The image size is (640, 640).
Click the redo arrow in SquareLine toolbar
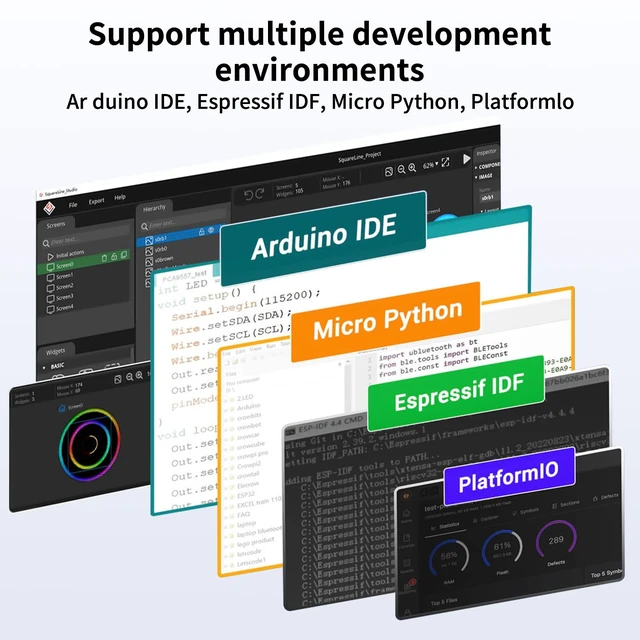[260, 194]
